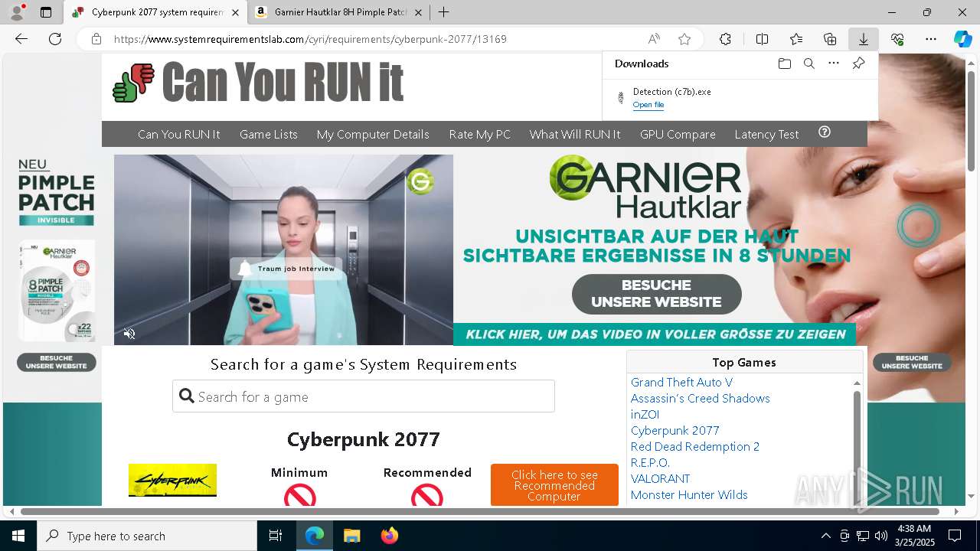Image resolution: width=980 pixels, height=551 pixels.
Task: Open inZOI game link
Action: click(x=645, y=414)
